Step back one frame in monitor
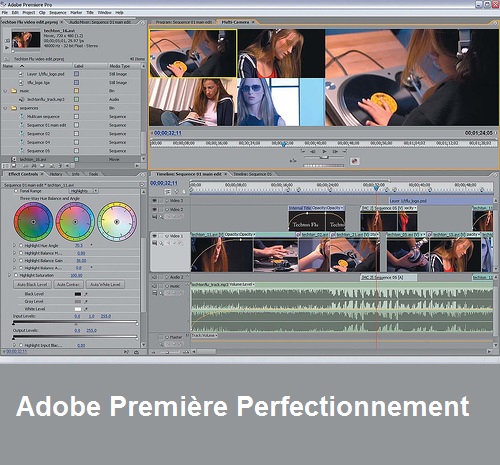The height and width of the screenshot is (465, 500). pyautogui.click(x=313, y=152)
